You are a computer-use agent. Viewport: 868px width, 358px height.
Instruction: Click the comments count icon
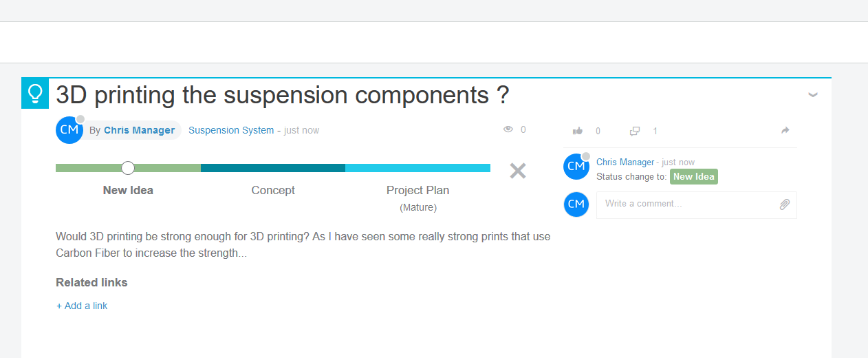click(635, 131)
